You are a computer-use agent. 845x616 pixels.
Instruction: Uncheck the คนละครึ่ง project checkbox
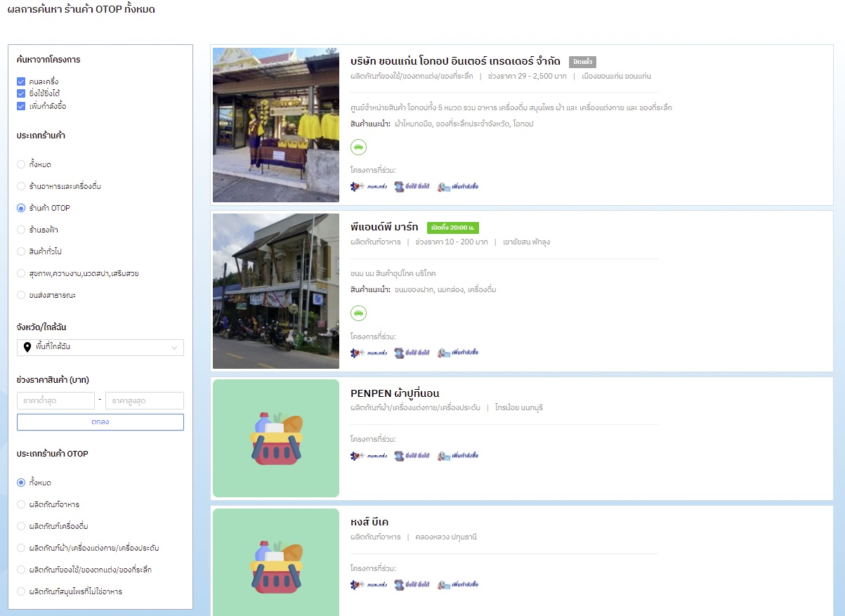[x=21, y=81]
